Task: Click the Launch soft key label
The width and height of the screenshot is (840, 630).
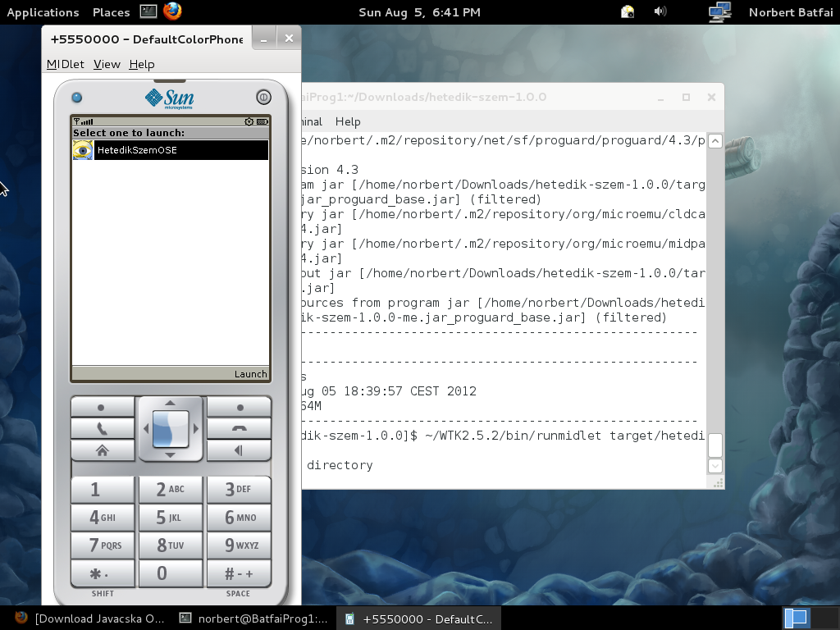Action: (250, 374)
